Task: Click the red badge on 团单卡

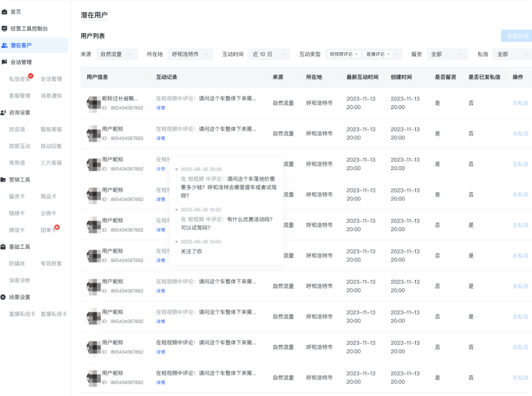Action: point(57,227)
